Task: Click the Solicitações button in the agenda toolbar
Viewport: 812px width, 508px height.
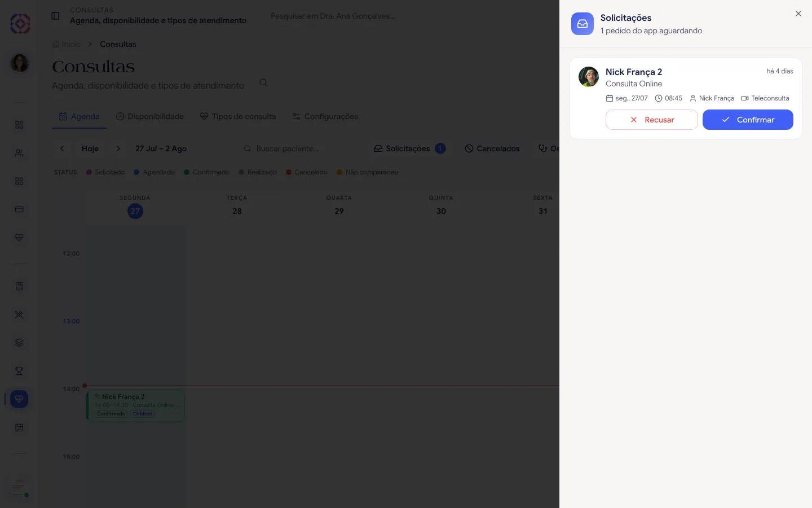Action: pos(410,148)
